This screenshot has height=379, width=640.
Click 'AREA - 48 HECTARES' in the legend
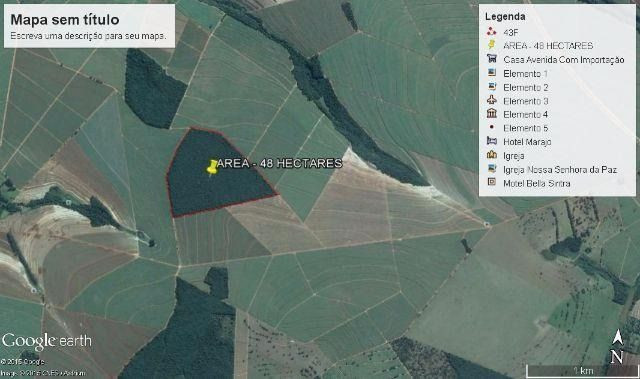(x=548, y=46)
